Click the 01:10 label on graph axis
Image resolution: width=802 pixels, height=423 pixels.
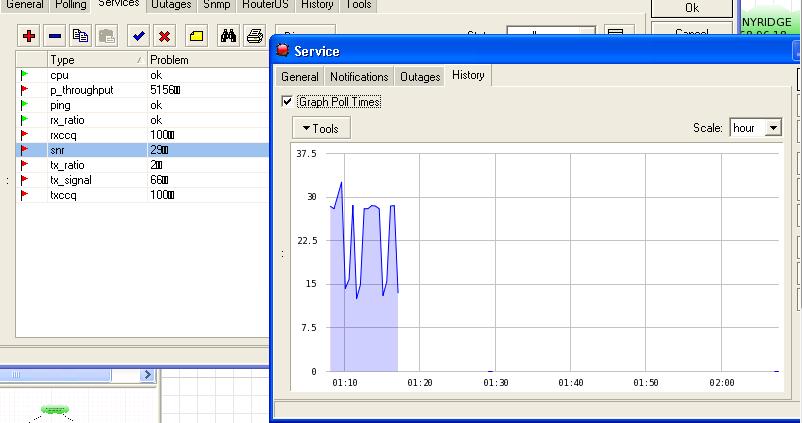pos(344,382)
